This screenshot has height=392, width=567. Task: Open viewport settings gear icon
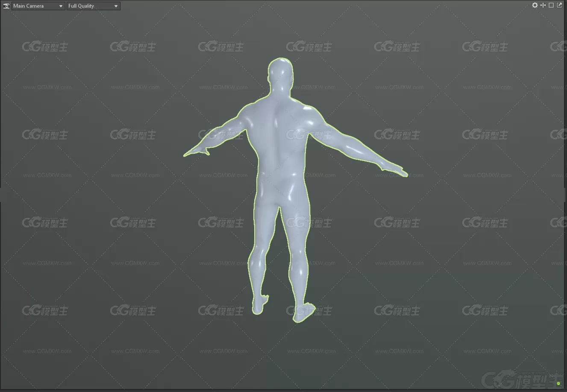pos(535,5)
